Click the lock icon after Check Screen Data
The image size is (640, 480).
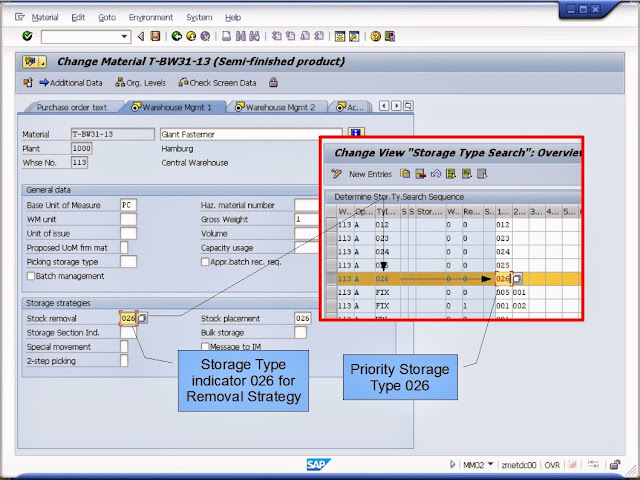pos(273,82)
